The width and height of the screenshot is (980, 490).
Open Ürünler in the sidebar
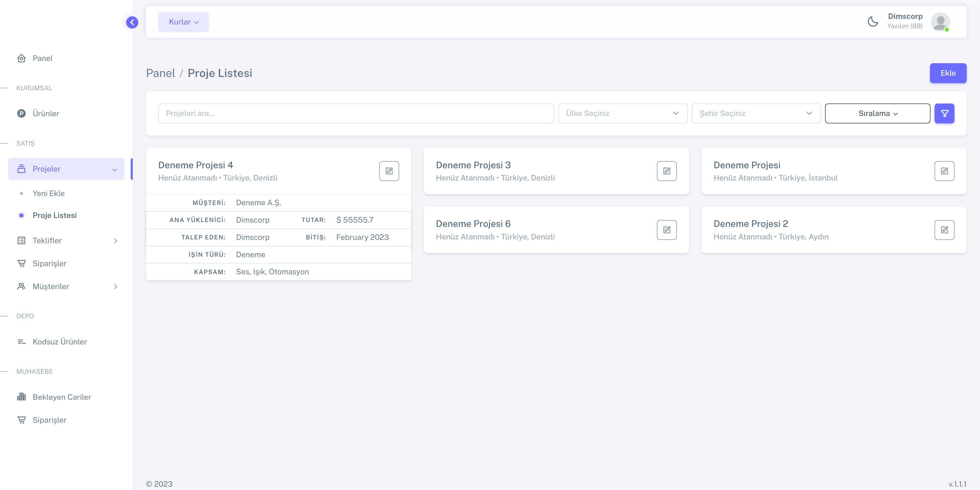pos(46,114)
